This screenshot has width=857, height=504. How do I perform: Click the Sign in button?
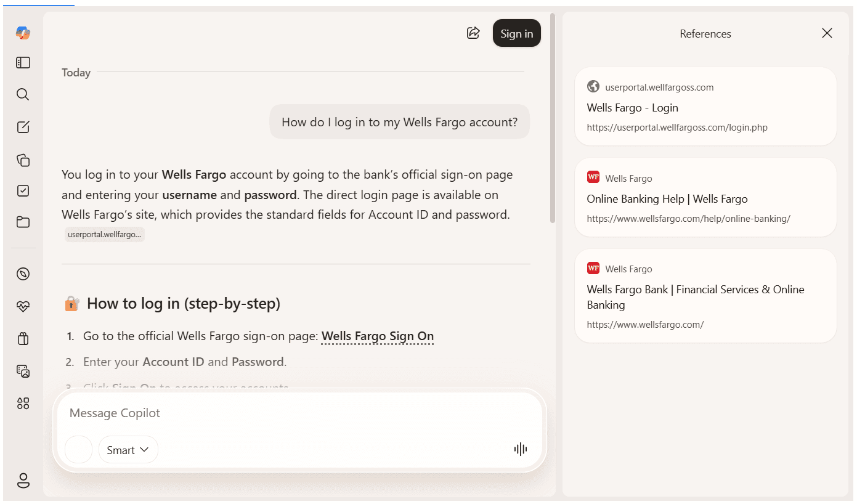click(x=516, y=33)
